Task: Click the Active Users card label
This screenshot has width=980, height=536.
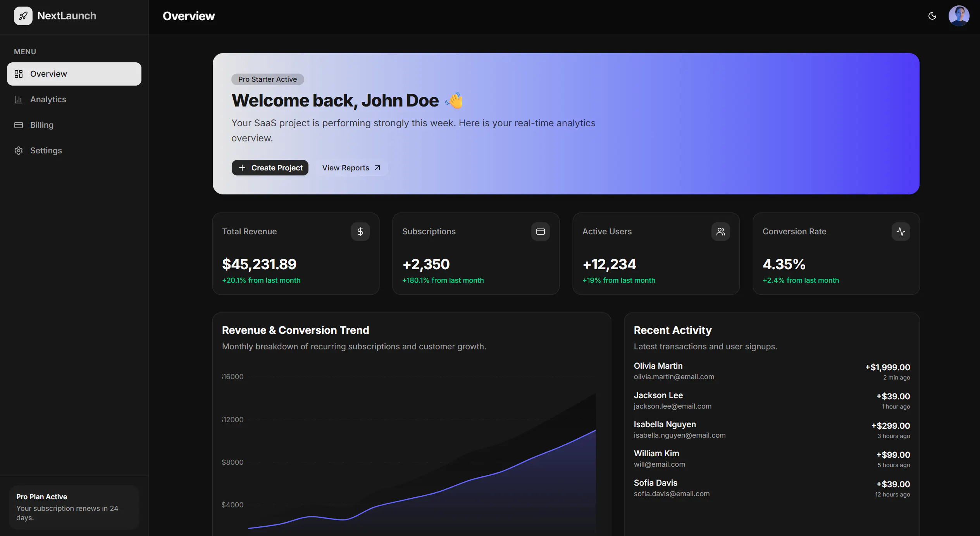Action: (x=607, y=232)
